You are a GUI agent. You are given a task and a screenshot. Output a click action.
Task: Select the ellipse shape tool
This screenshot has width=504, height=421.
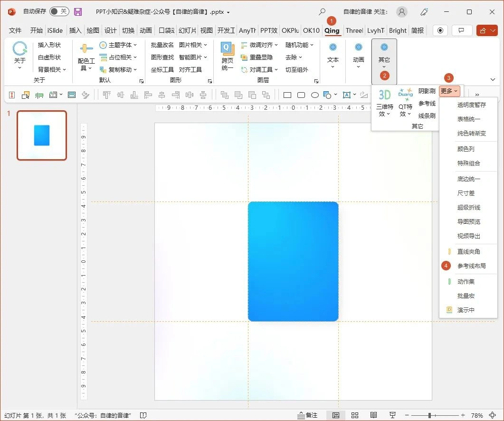[x=314, y=95]
